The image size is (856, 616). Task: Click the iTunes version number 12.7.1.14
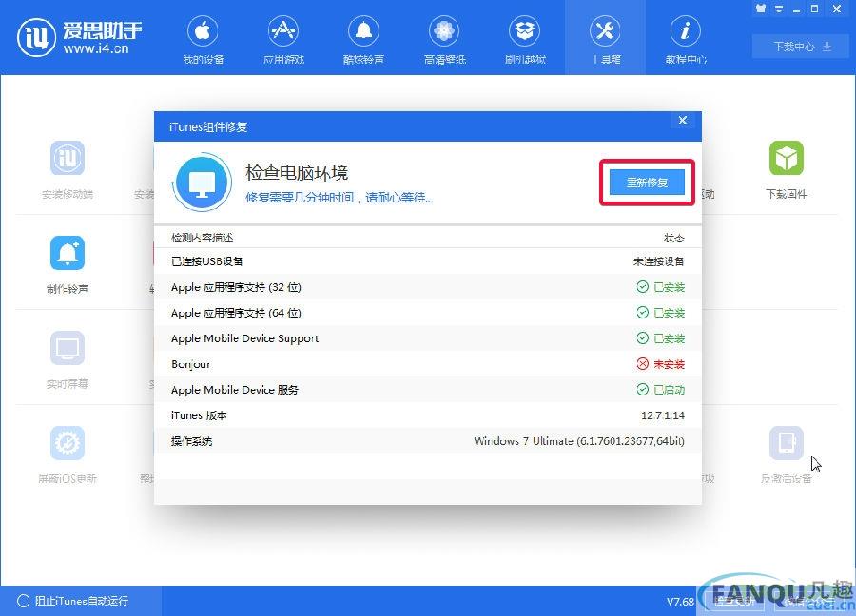(x=663, y=415)
